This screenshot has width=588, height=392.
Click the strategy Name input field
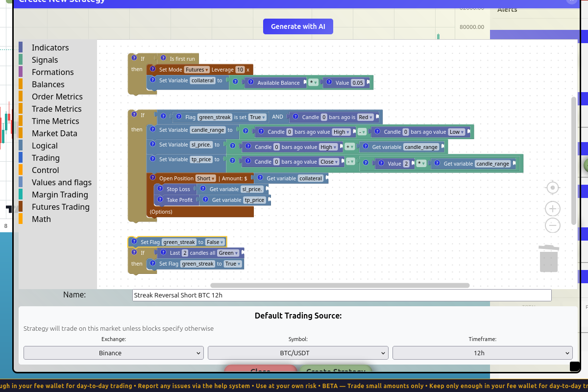coord(342,295)
